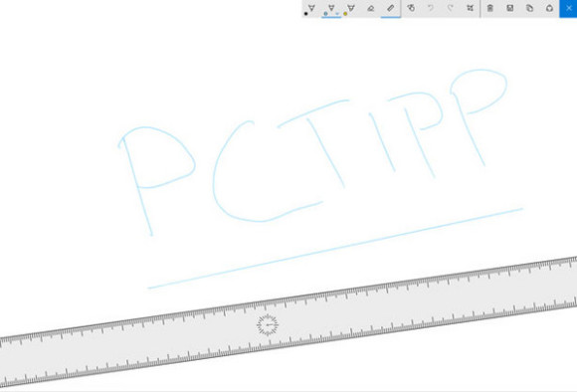
Task: Select the blue pencil tool
Action: point(331,8)
